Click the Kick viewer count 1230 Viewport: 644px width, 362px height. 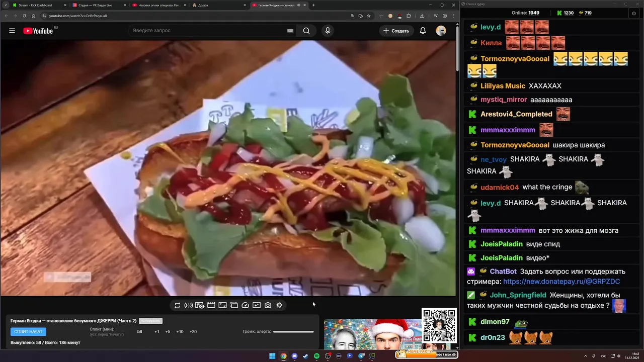tap(565, 13)
